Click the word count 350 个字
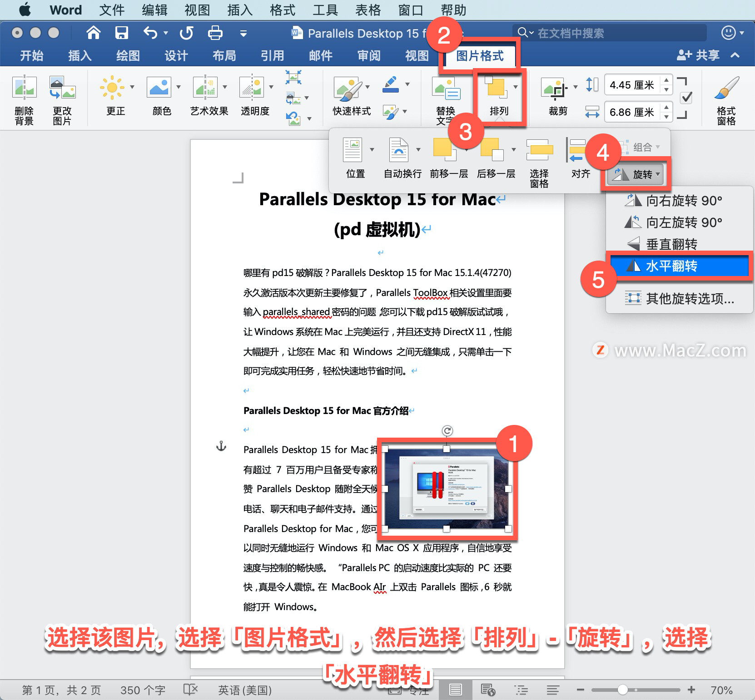Viewport: 755px width, 700px height. coord(143,690)
